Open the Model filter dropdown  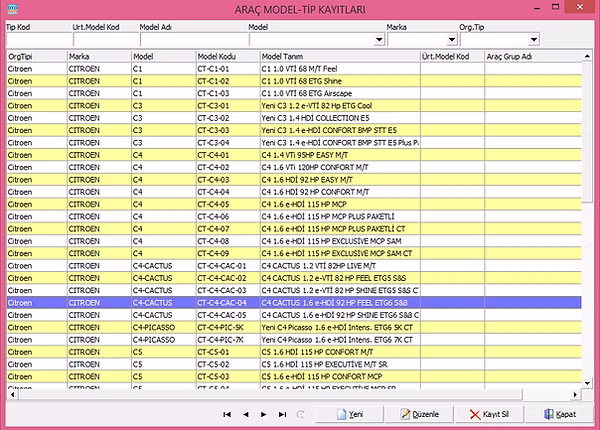click(x=379, y=41)
